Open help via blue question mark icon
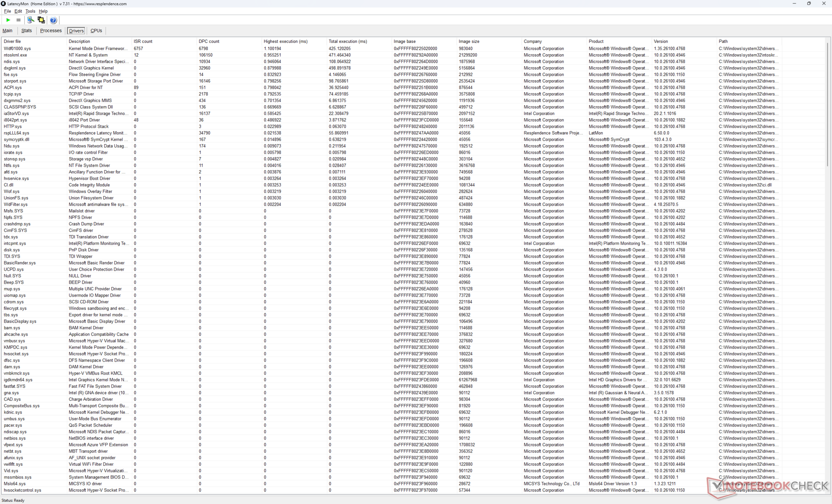 [x=53, y=20]
